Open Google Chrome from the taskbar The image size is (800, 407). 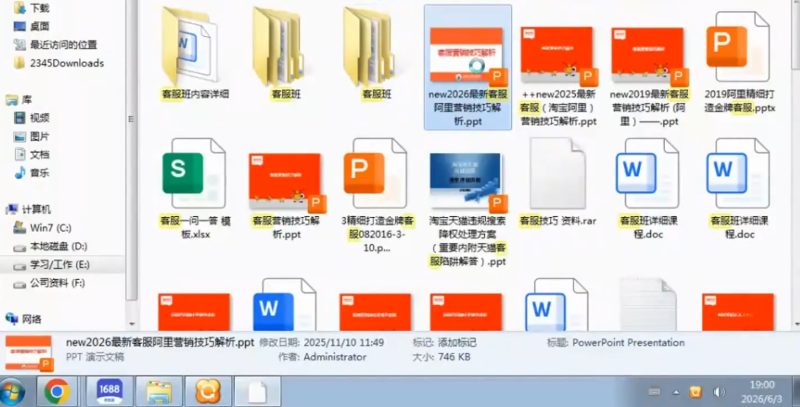pyautogui.click(x=57, y=392)
